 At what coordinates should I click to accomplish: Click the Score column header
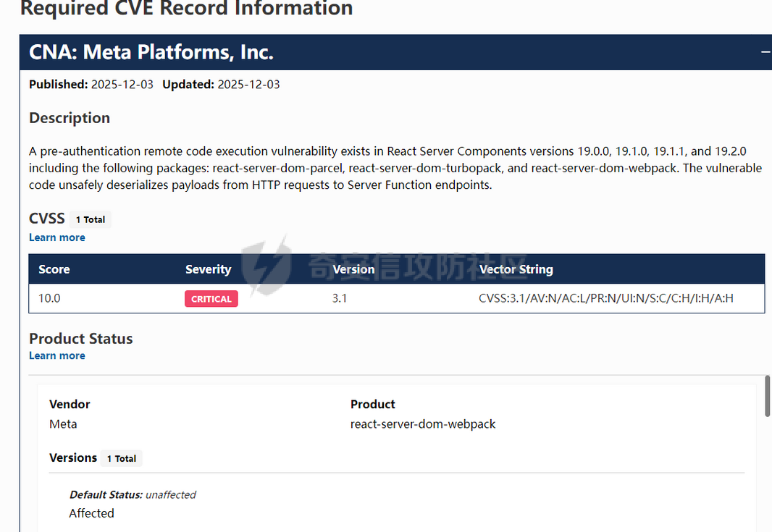[x=54, y=269]
